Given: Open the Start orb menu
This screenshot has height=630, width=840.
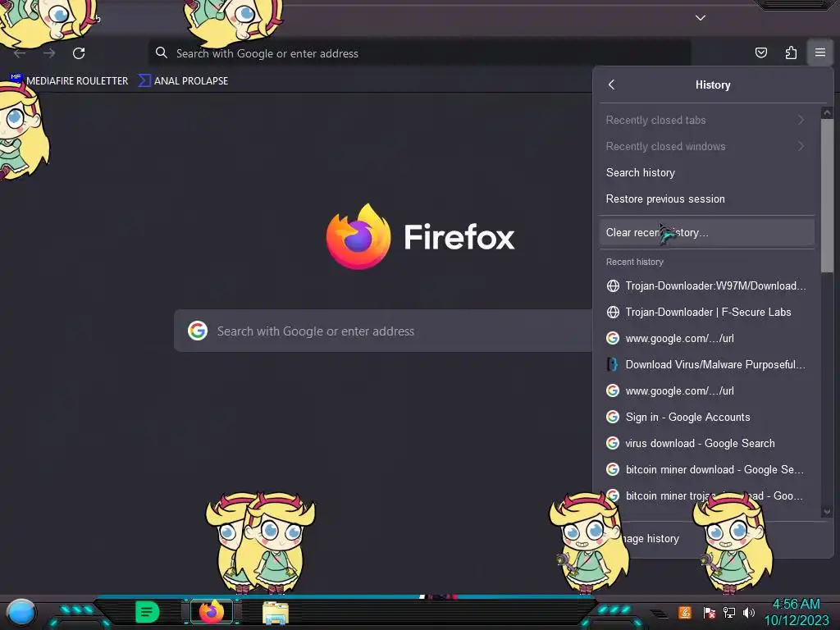Looking at the screenshot, I should pos(21,612).
